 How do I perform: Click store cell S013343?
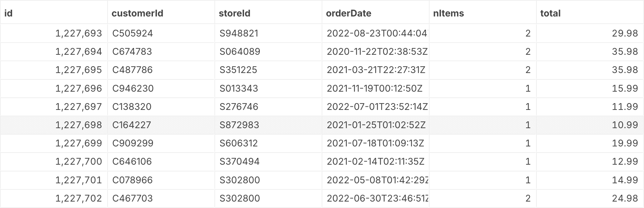click(x=239, y=88)
